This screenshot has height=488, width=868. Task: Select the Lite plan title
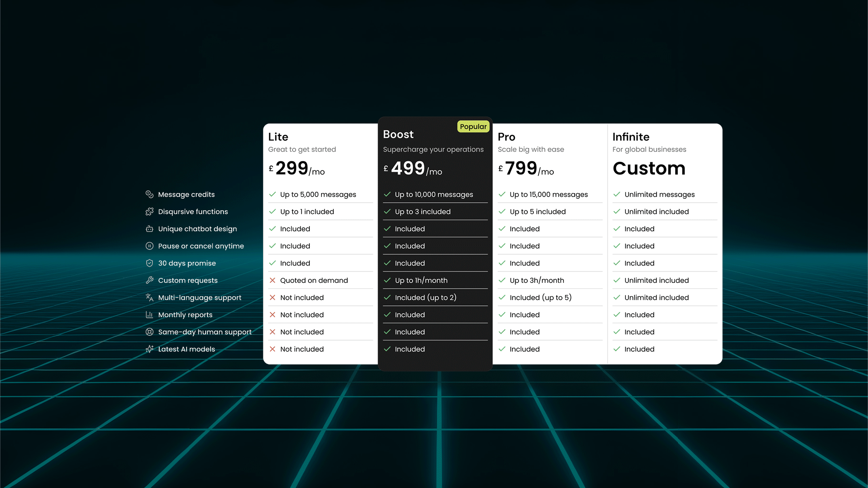point(278,137)
